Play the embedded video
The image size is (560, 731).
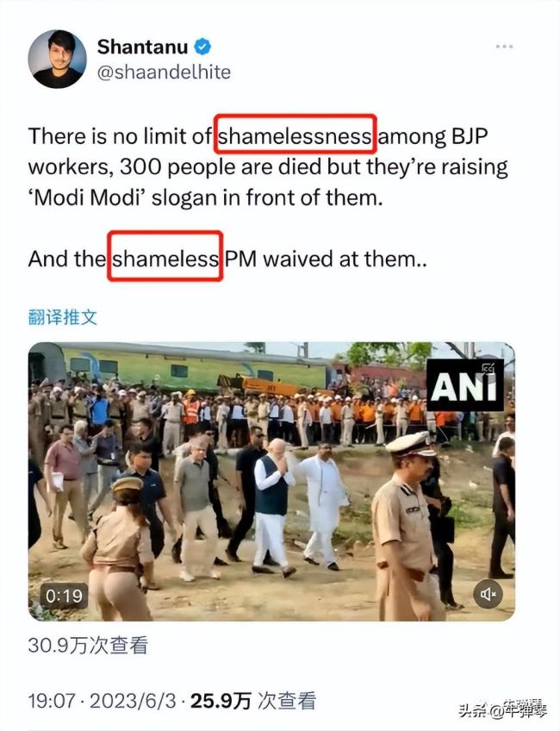click(271, 482)
